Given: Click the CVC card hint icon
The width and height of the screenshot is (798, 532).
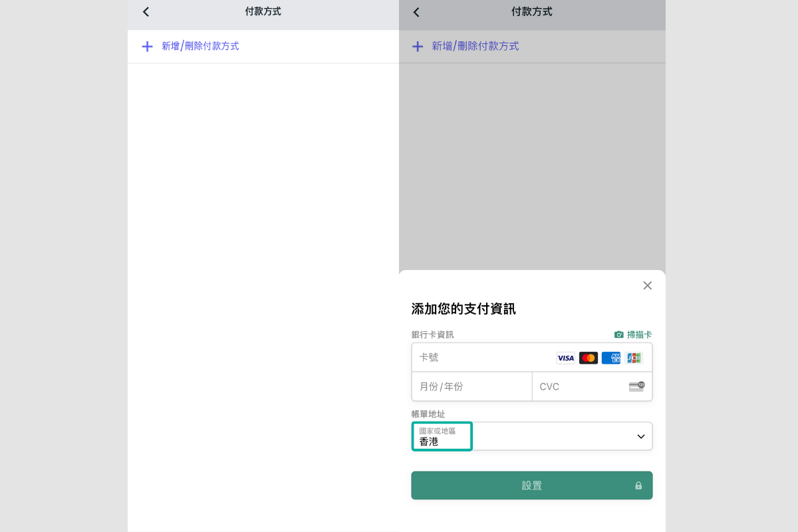Looking at the screenshot, I should point(636,386).
